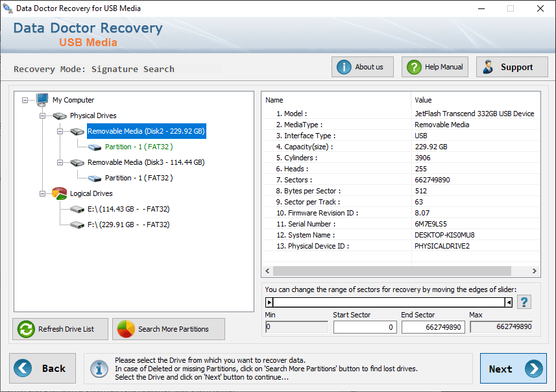This screenshot has height=392, width=556.
Task: Click the Support person icon
Action: click(x=489, y=67)
